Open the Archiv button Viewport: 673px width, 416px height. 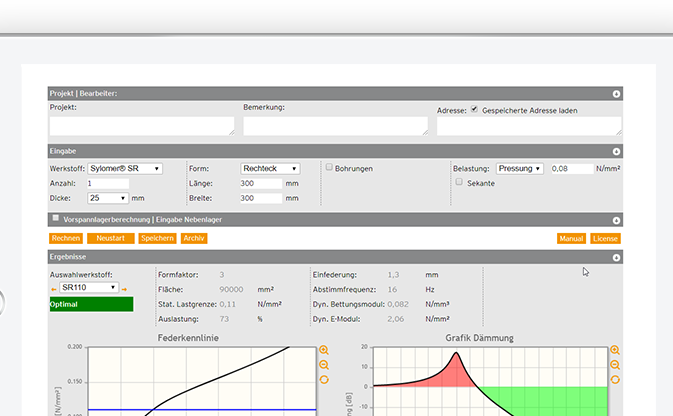tap(194, 238)
